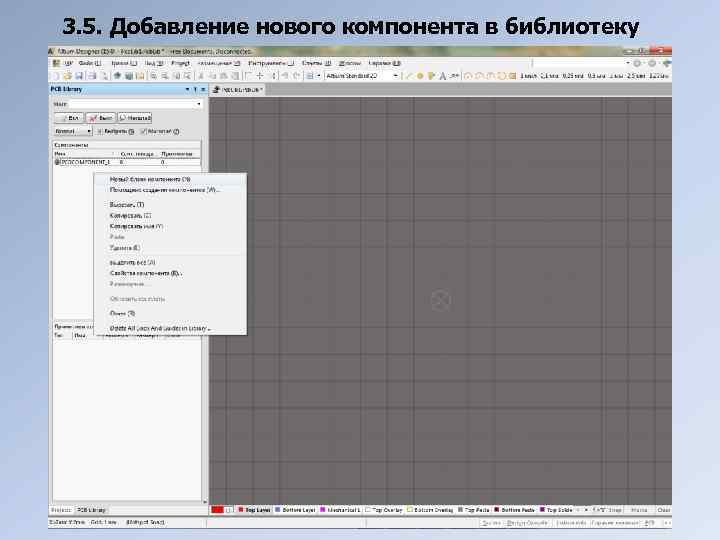This screenshot has height=540, width=720.
Task: Open the Файл menu
Action: 90,63
